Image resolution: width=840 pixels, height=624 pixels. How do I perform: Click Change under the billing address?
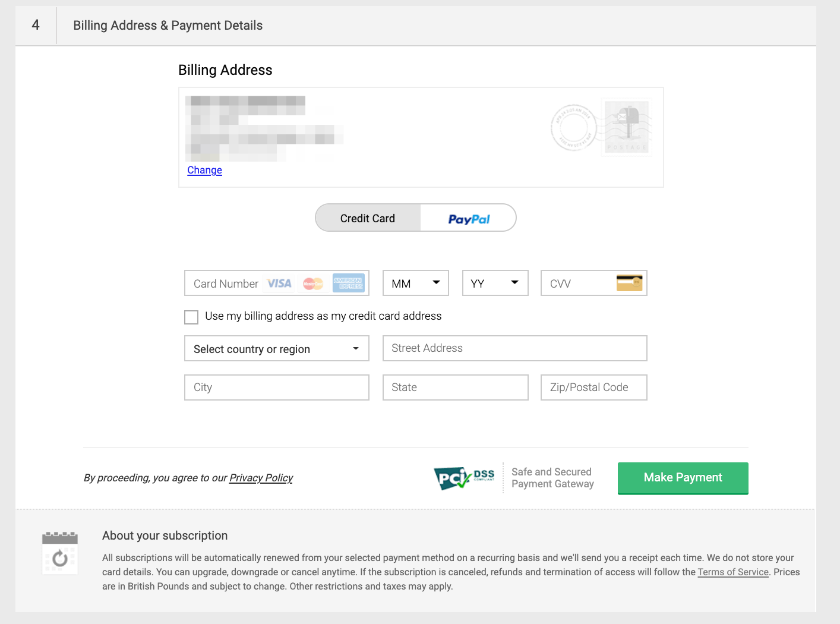[x=204, y=171]
